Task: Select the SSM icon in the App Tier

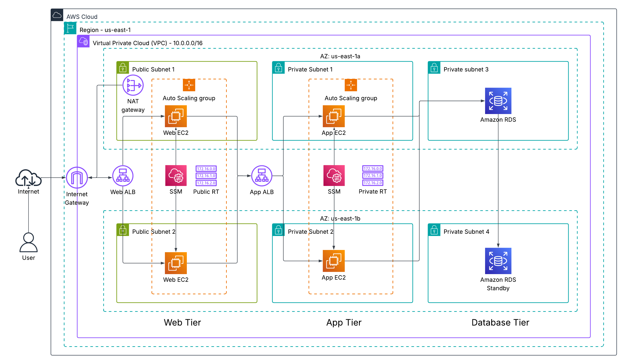Action: [334, 176]
